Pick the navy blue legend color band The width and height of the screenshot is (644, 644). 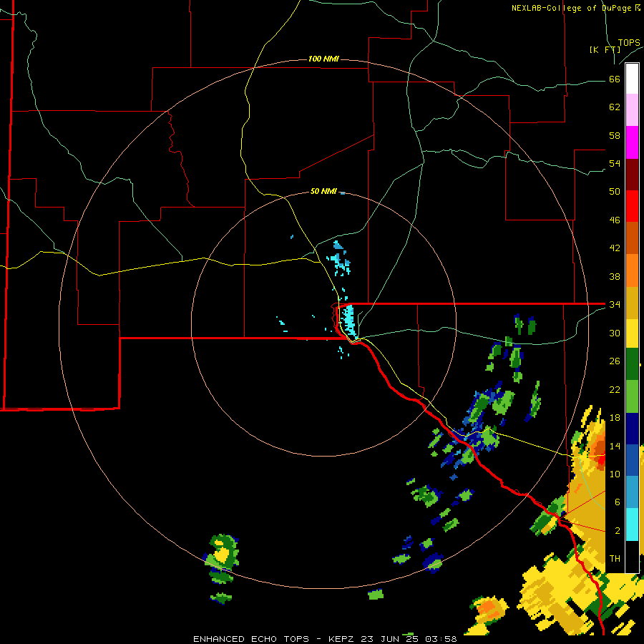point(632,429)
